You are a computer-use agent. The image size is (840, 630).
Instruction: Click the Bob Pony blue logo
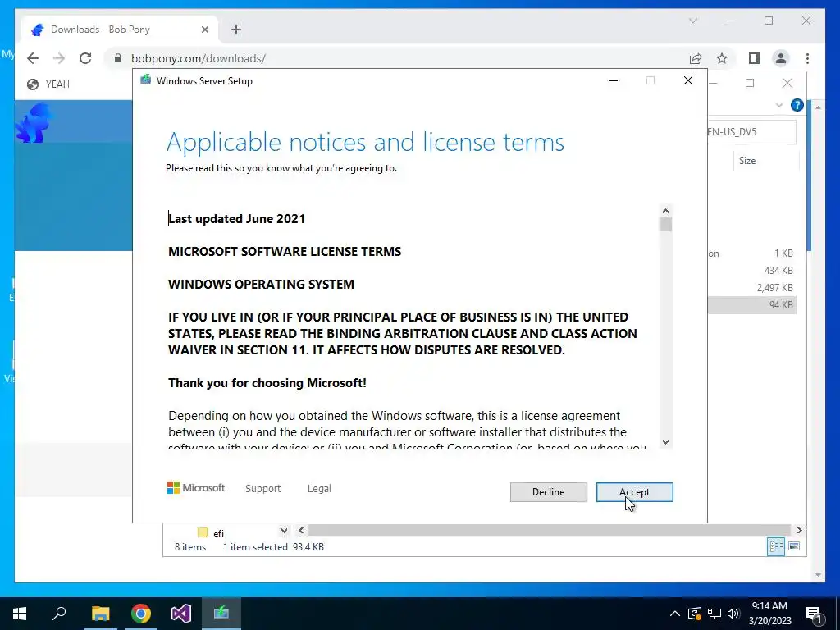coord(34,123)
